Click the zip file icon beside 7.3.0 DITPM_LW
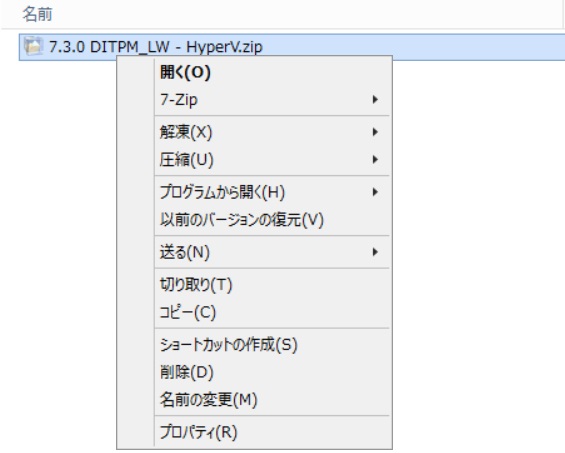The width and height of the screenshot is (565, 453). click(33, 46)
